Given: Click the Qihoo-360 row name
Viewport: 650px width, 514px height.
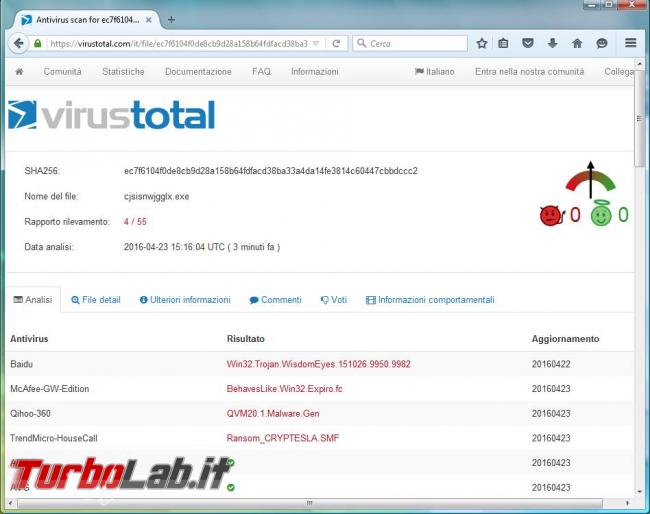Looking at the screenshot, I should (x=30, y=413).
